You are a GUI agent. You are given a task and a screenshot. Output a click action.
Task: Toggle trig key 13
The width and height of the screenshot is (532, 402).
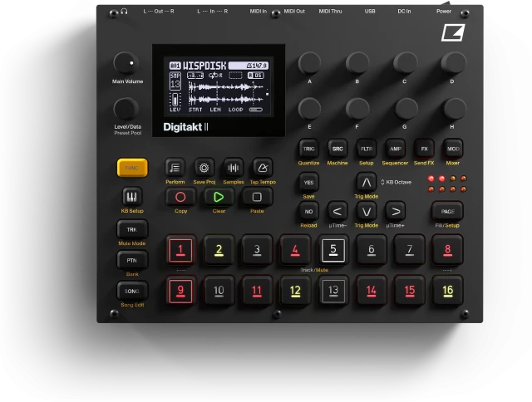pos(333,291)
